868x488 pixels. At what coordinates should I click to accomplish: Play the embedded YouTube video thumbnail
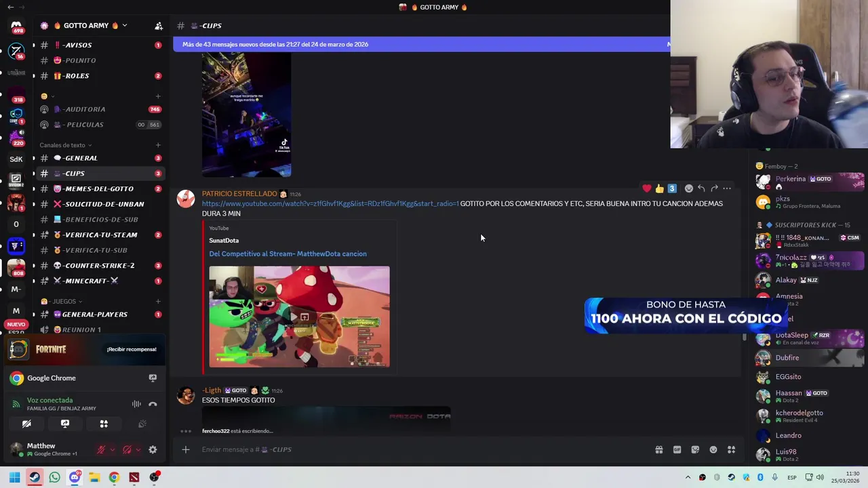299,317
